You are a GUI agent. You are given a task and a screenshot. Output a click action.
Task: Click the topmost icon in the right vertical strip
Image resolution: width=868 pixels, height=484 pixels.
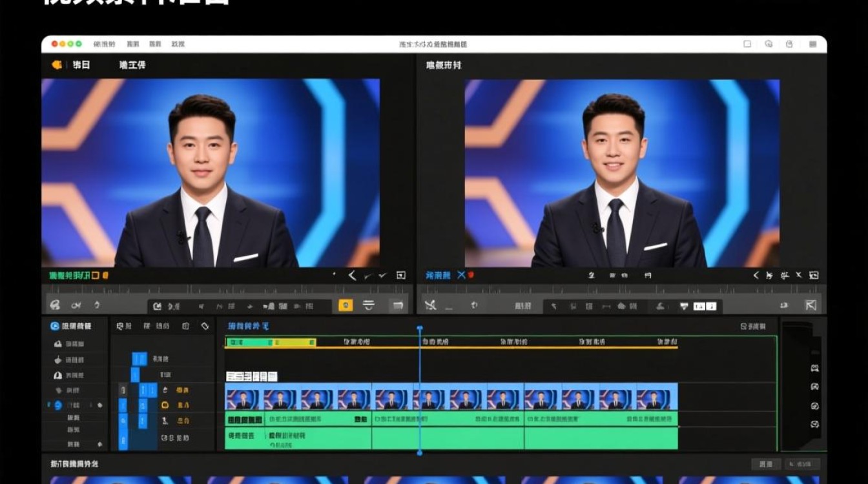814,368
